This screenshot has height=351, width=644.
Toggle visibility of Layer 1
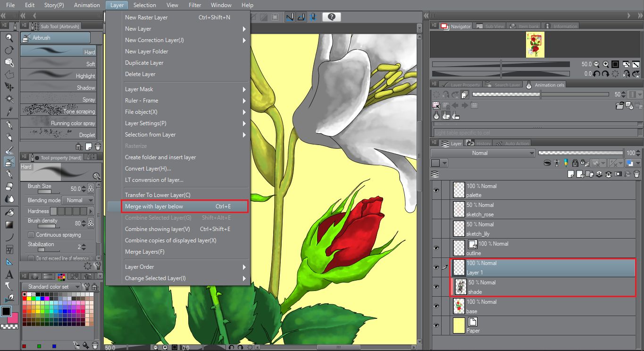coord(436,267)
